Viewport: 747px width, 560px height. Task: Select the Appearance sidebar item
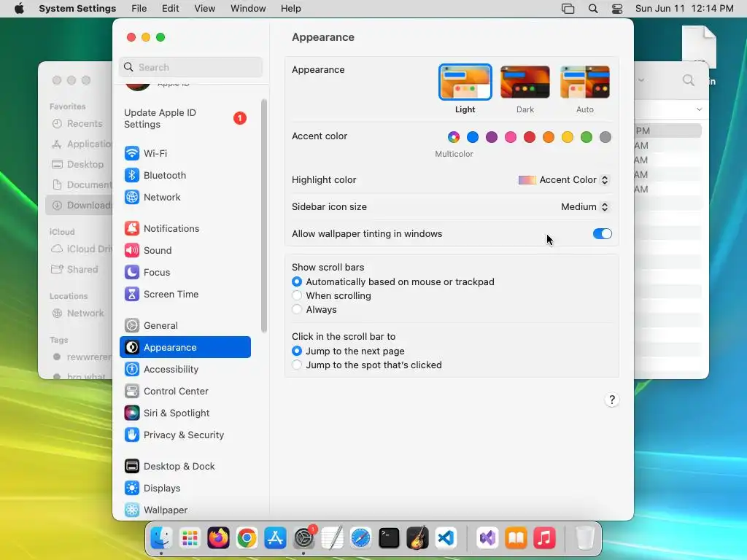click(185, 348)
